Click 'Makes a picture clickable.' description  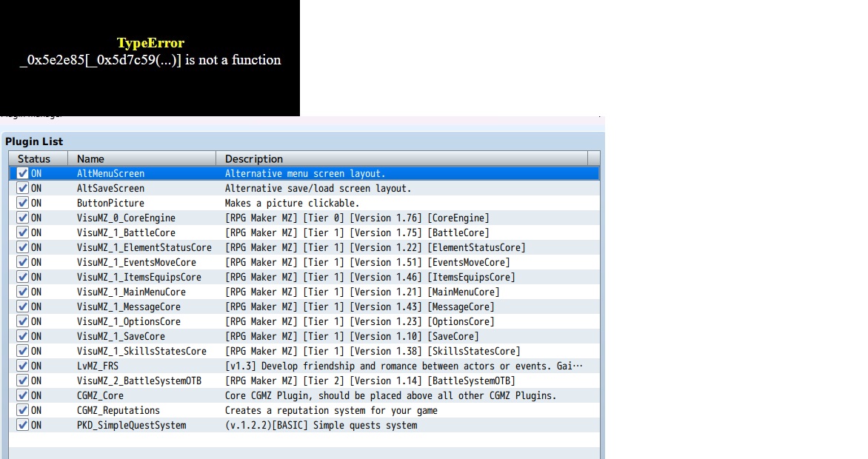pyautogui.click(x=293, y=203)
